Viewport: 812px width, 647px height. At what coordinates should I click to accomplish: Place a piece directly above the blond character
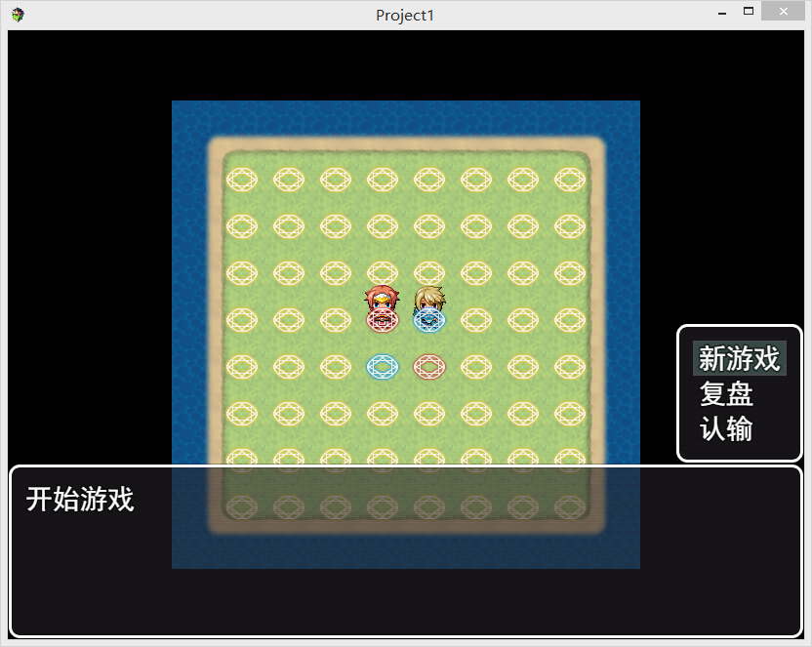pyautogui.click(x=429, y=273)
